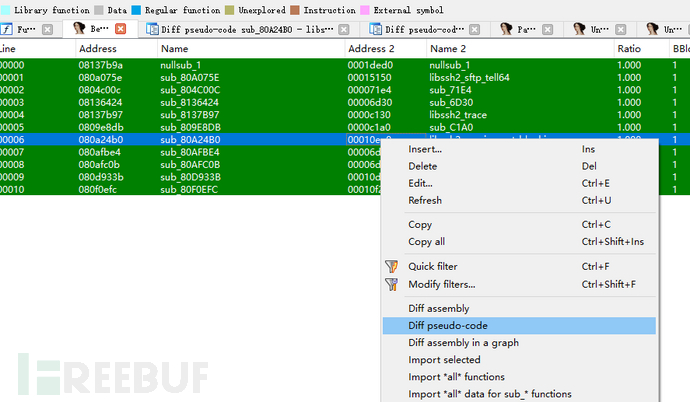
Task: Select row with sub_80D933B function
Action: tap(190, 177)
